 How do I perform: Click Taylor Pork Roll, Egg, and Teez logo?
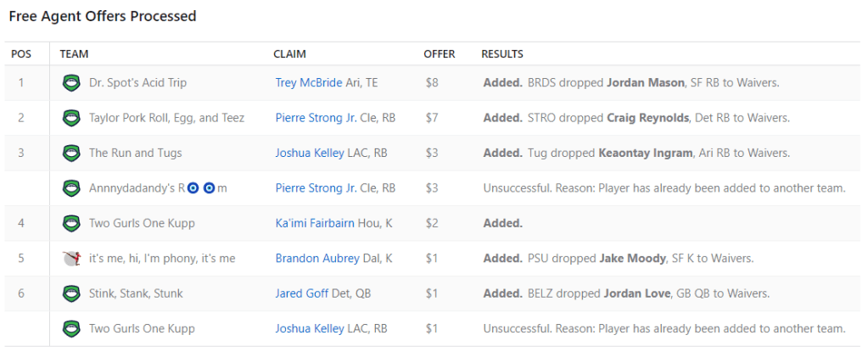(x=71, y=118)
